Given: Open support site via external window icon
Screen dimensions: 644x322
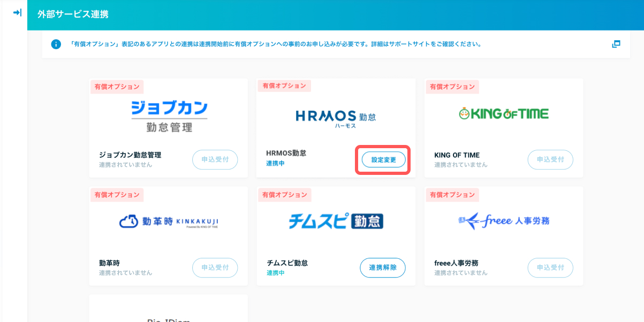Looking at the screenshot, I should tap(616, 44).
